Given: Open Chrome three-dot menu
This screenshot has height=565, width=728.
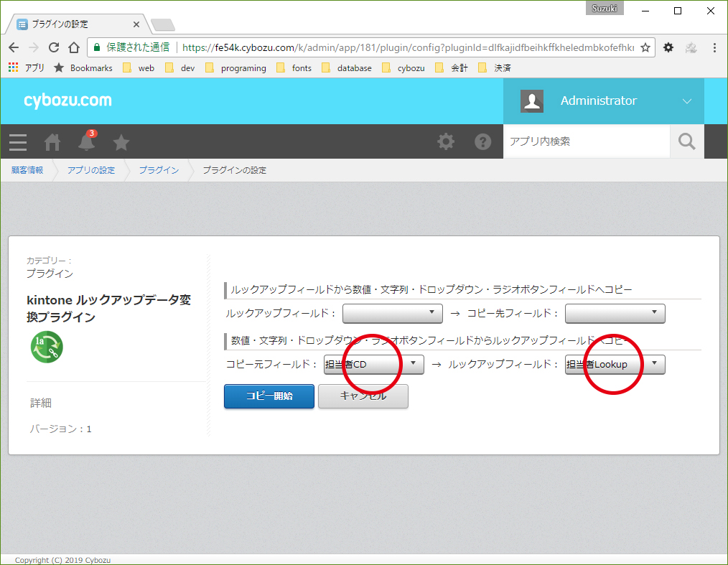Looking at the screenshot, I should coord(714,47).
